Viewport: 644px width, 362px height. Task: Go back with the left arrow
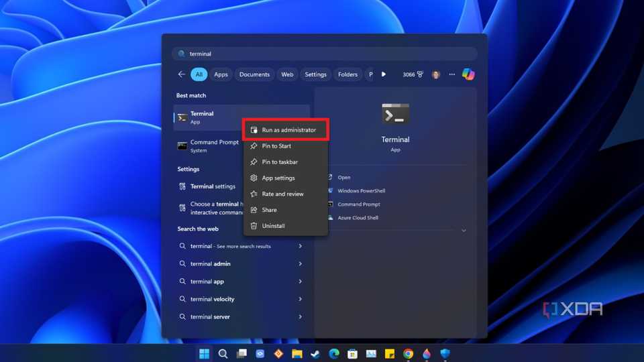click(182, 74)
